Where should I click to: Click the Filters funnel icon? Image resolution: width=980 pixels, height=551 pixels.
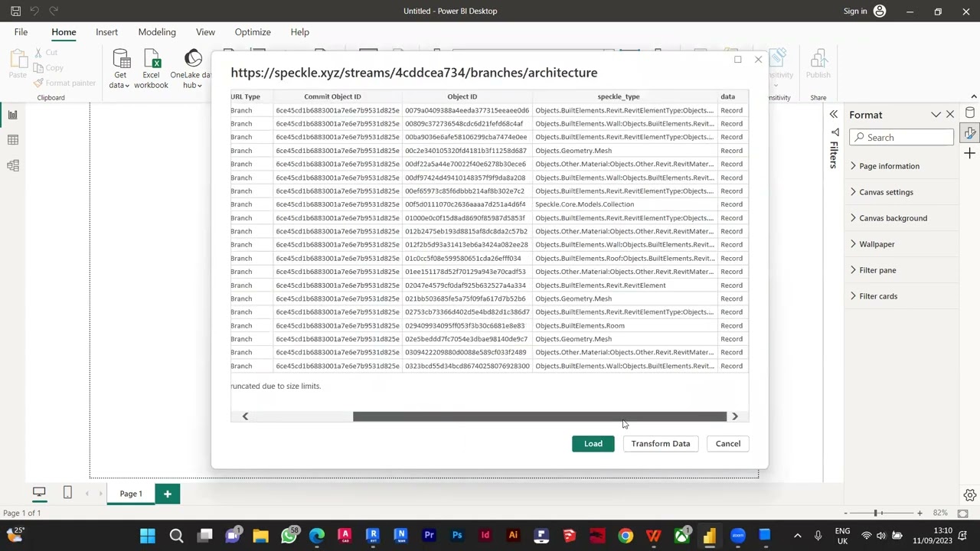834,132
